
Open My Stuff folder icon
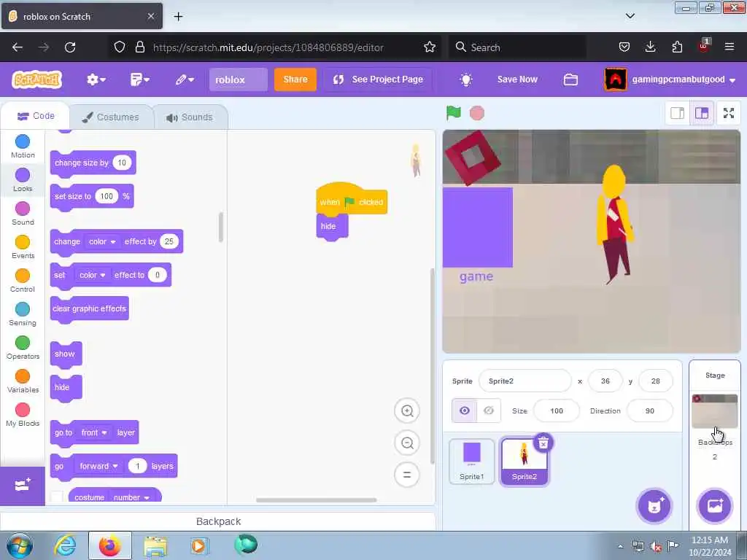570,79
